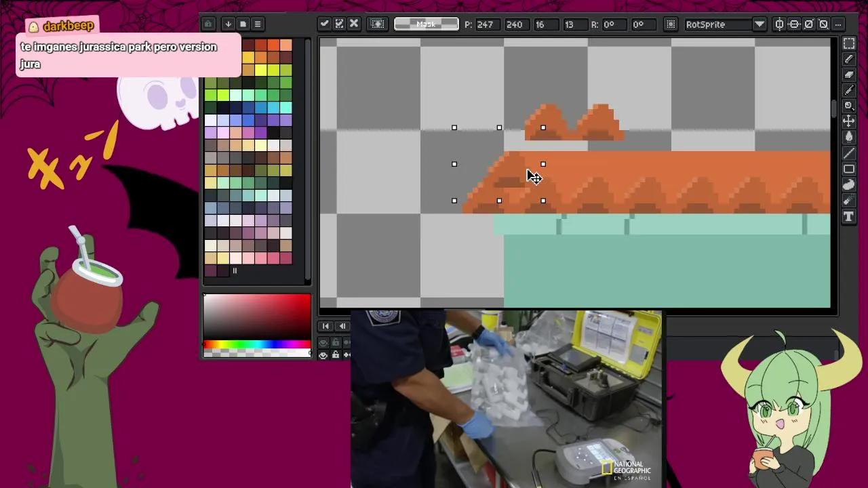868x488 pixels.
Task: Click the palette panel vertical scrollbar
Action: (308, 160)
